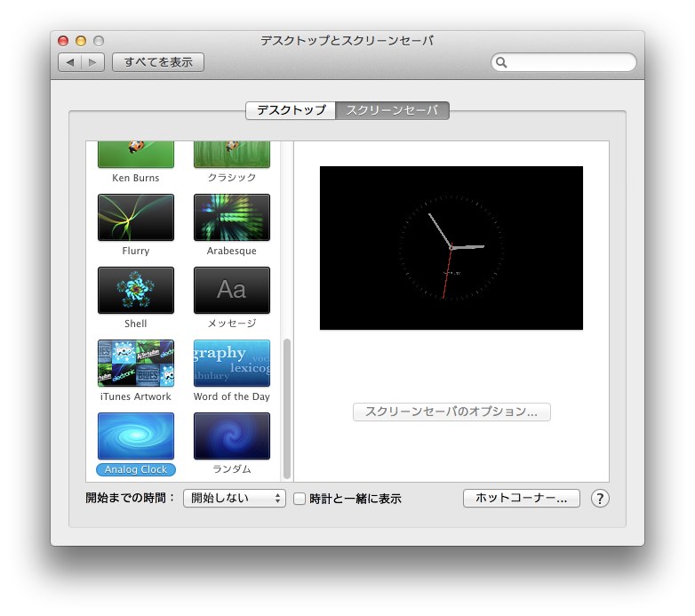Image resolution: width=695 pixels, height=616 pixels.
Task: Switch to the スクリーンセーバ tab
Action: pos(392,110)
